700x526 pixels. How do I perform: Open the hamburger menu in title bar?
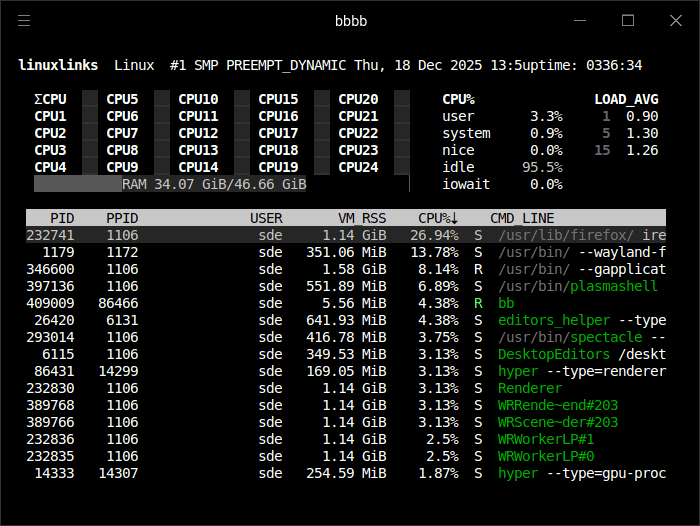click(x=24, y=20)
